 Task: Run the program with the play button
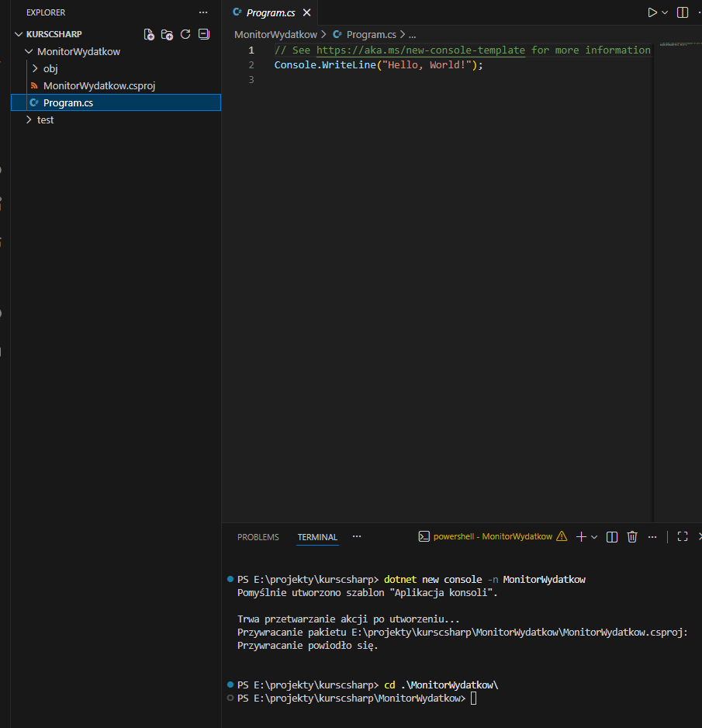click(652, 12)
